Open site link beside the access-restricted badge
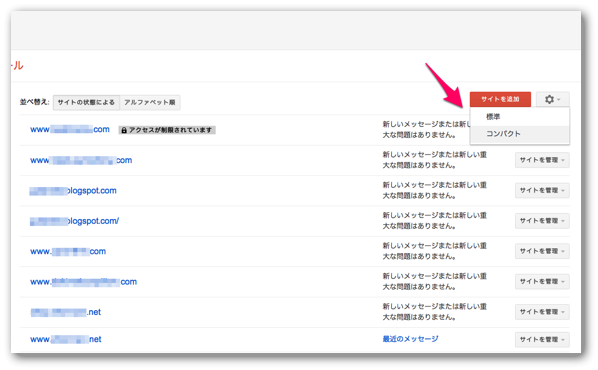This screenshot has width=598, height=370. coord(70,130)
